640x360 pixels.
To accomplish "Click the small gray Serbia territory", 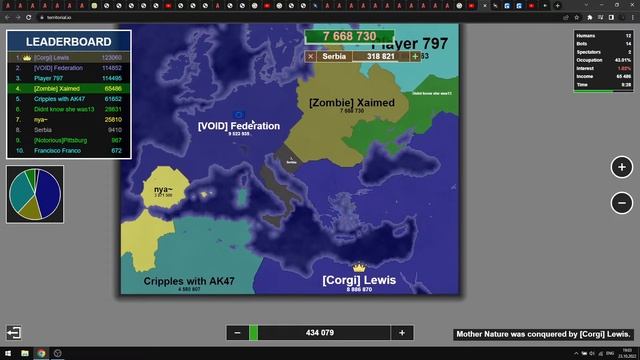I will pyautogui.click(x=289, y=157).
